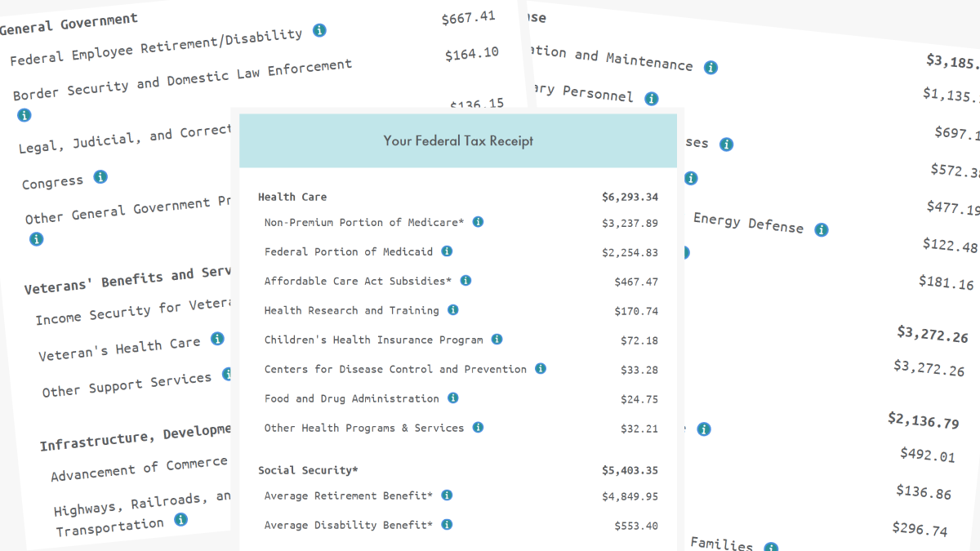Image resolution: width=980 pixels, height=551 pixels.
Task: Click the Health Care total $6,293.34
Action: point(630,197)
